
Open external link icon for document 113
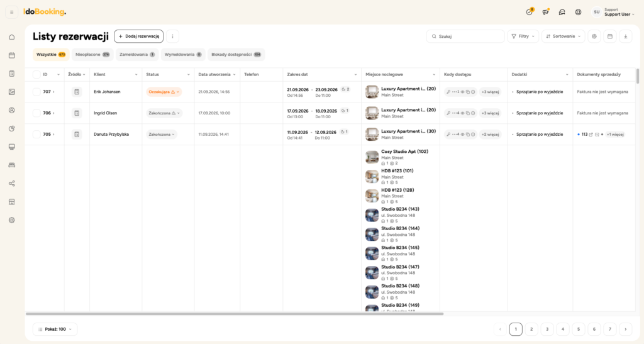[x=591, y=134]
